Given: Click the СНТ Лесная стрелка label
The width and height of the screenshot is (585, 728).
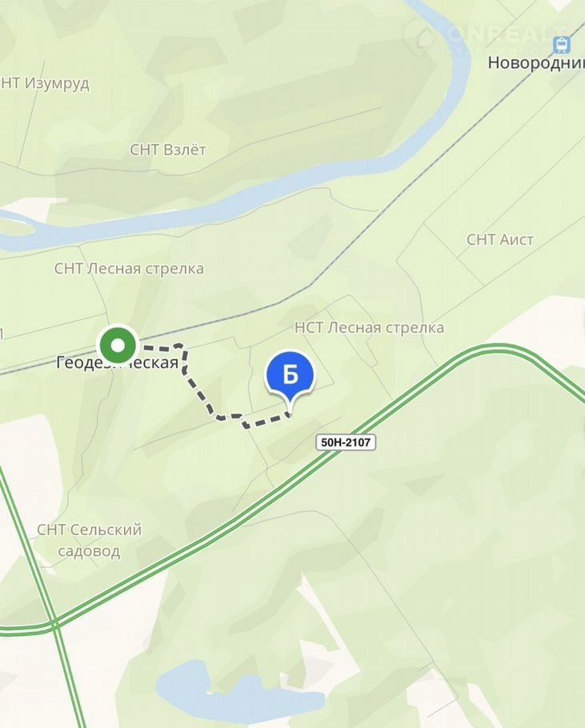Looking at the screenshot, I should point(129,269).
